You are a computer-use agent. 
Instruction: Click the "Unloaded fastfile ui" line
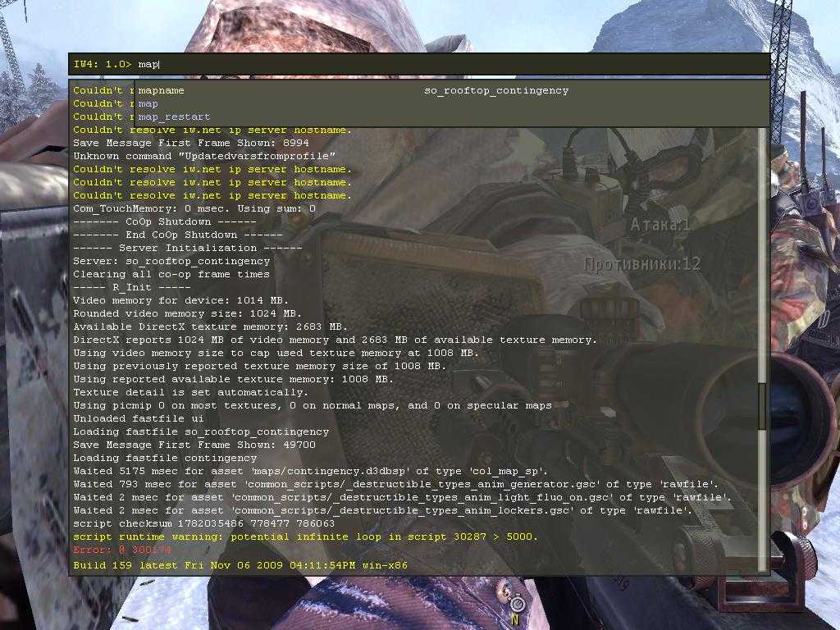(138, 418)
